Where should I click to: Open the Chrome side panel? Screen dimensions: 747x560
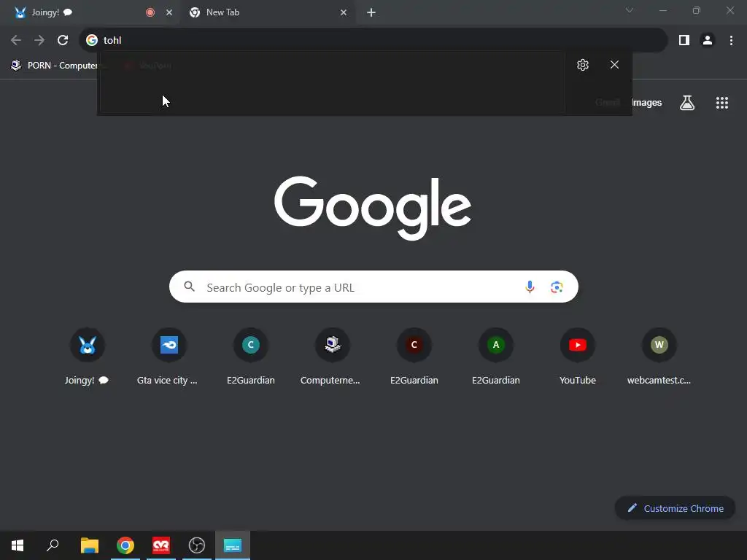tap(684, 41)
